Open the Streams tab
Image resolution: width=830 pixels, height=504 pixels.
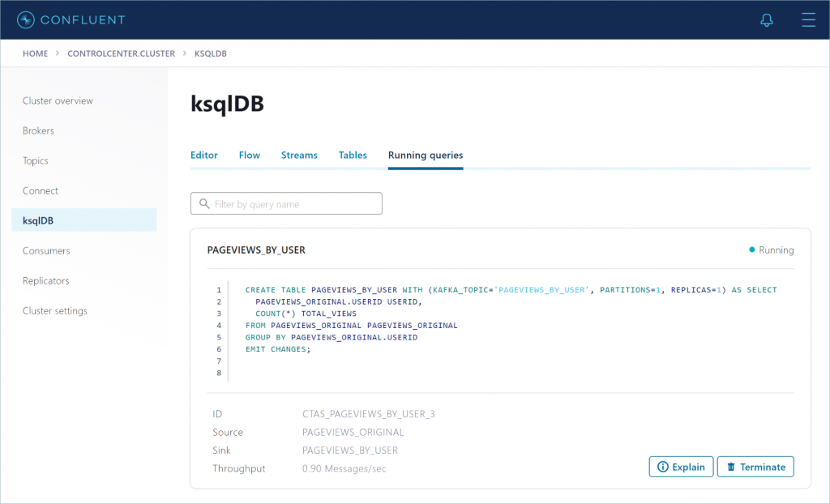coord(299,155)
